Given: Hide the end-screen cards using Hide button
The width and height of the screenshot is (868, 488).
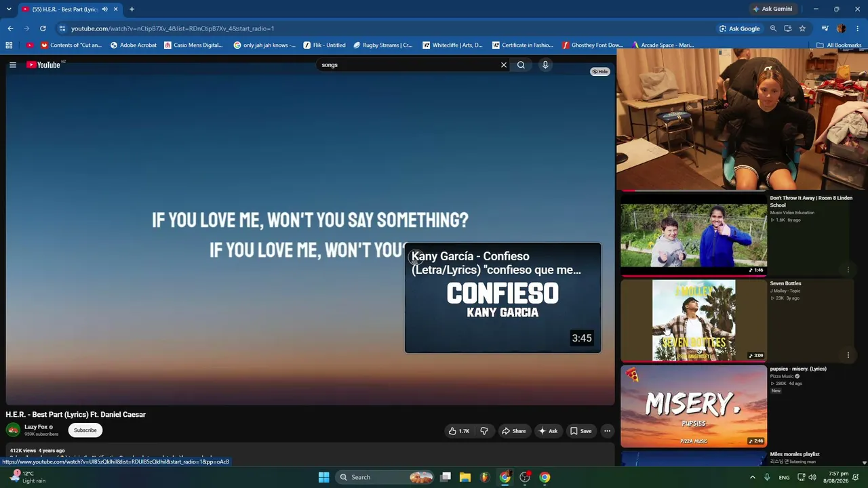Looking at the screenshot, I should pyautogui.click(x=599, y=71).
